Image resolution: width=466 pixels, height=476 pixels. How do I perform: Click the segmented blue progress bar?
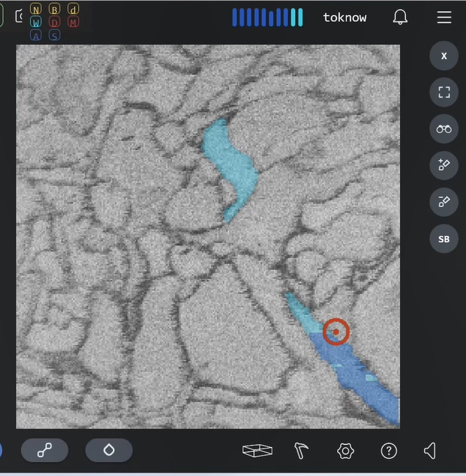pos(267,17)
